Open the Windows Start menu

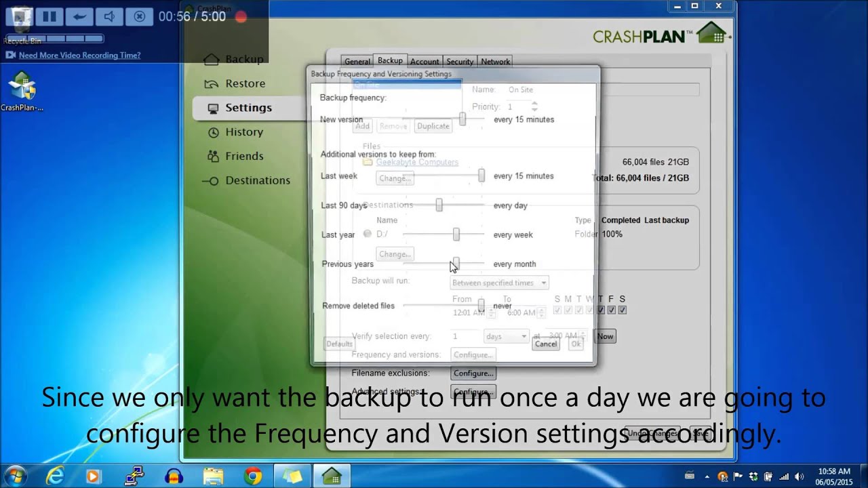pos(16,476)
